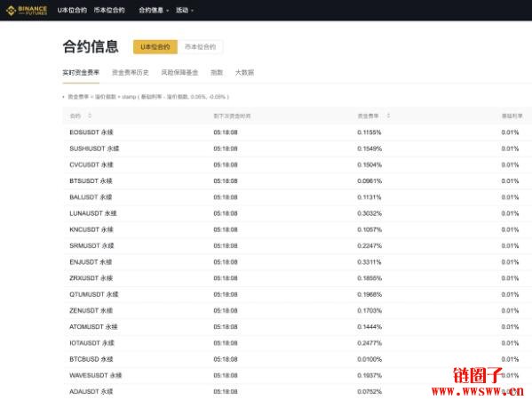The height and width of the screenshot is (400, 532).
Task: Open 币本位合约 in top navigation
Action: tap(109, 10)
